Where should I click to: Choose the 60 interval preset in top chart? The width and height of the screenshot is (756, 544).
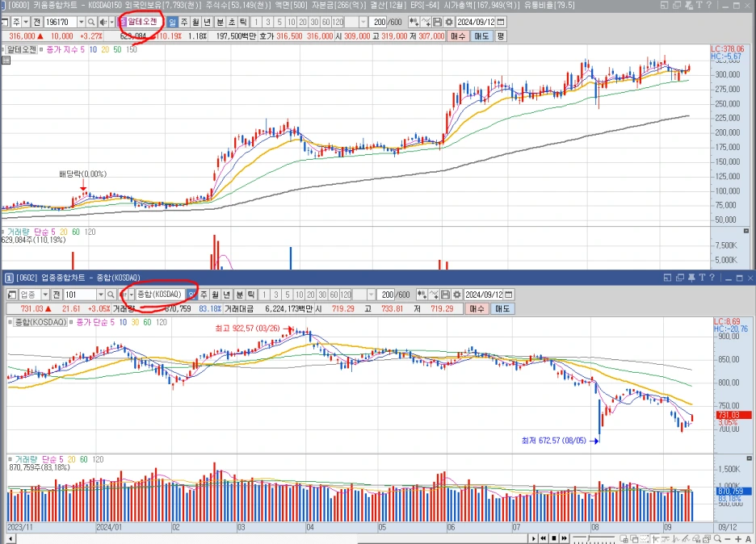(x=326, y=22)
